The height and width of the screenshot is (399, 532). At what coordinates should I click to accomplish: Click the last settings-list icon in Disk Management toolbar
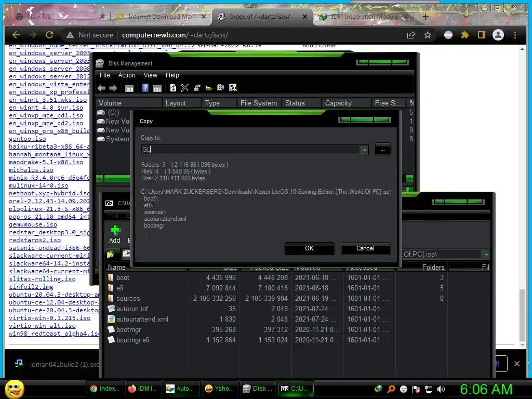(233, 88)
